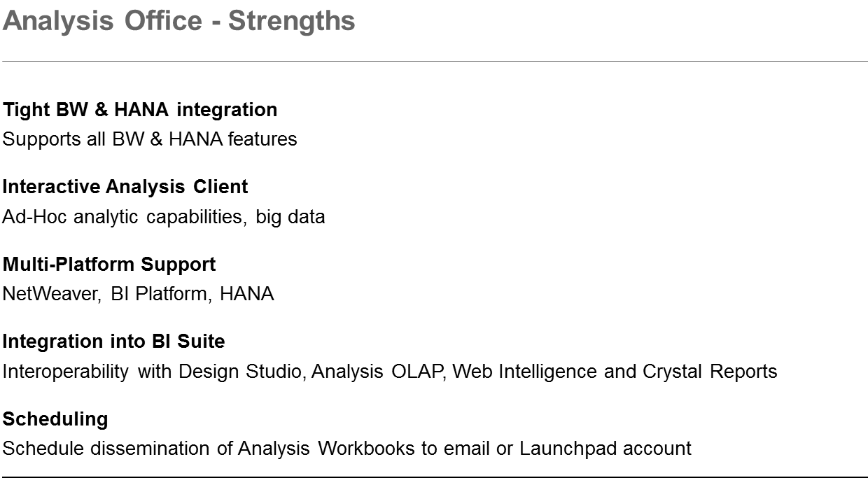The image size is (868, 478).
Task: Click the word "NetWeaver"
Action: (x=50, y=294)
